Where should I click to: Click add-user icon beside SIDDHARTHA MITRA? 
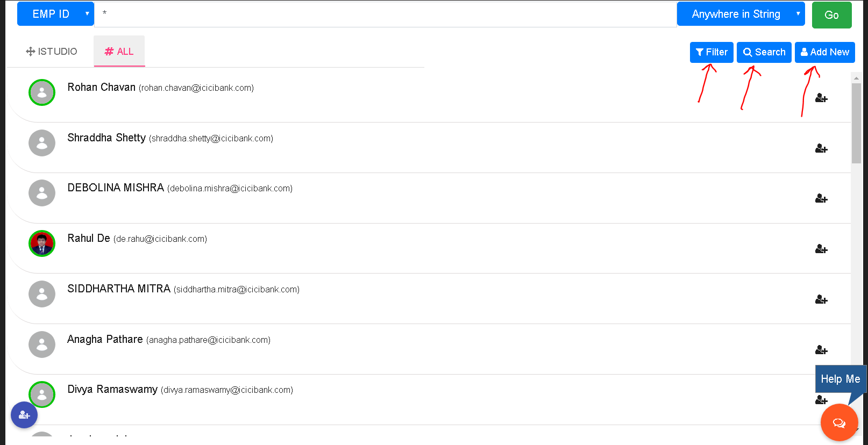(821, 299)
